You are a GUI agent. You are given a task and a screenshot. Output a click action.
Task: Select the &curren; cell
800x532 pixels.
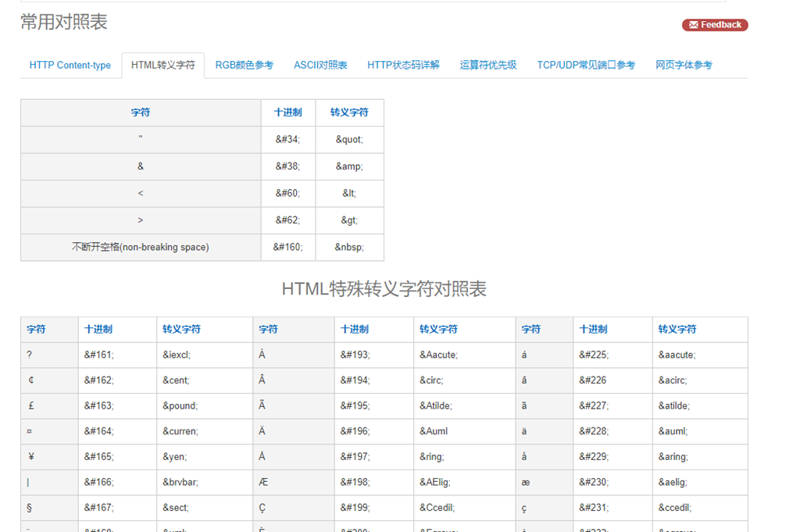[x=205, y=431]
